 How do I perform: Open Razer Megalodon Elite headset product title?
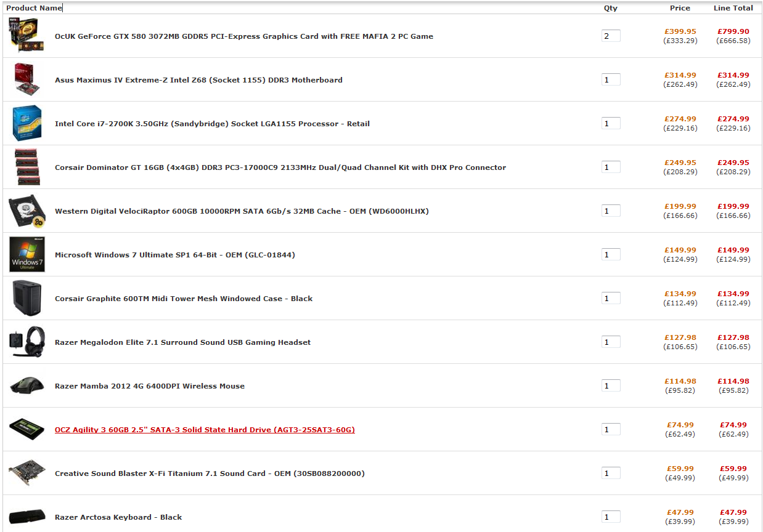(182, 342)
